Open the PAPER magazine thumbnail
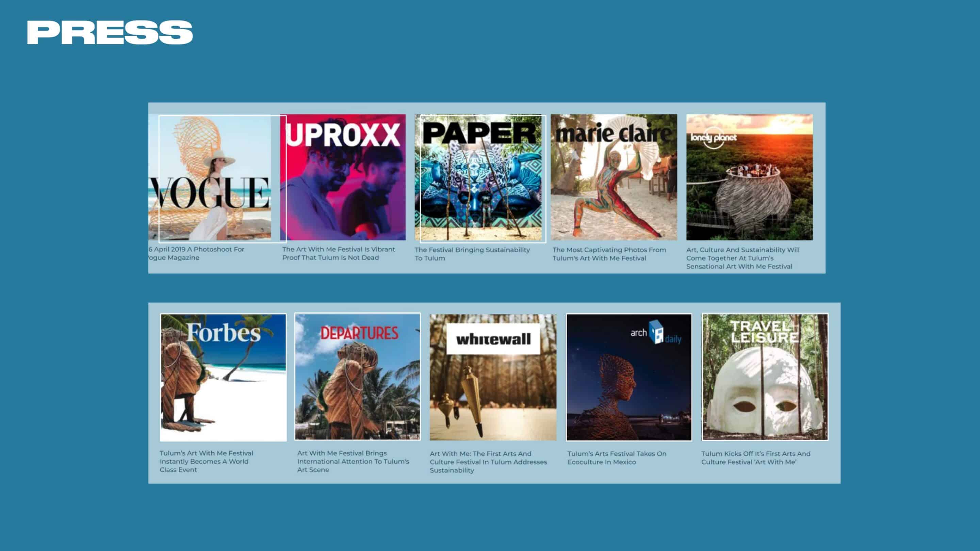Image resolution: width=980 pixels, height=551 pixels. click(x=478, y=177)
